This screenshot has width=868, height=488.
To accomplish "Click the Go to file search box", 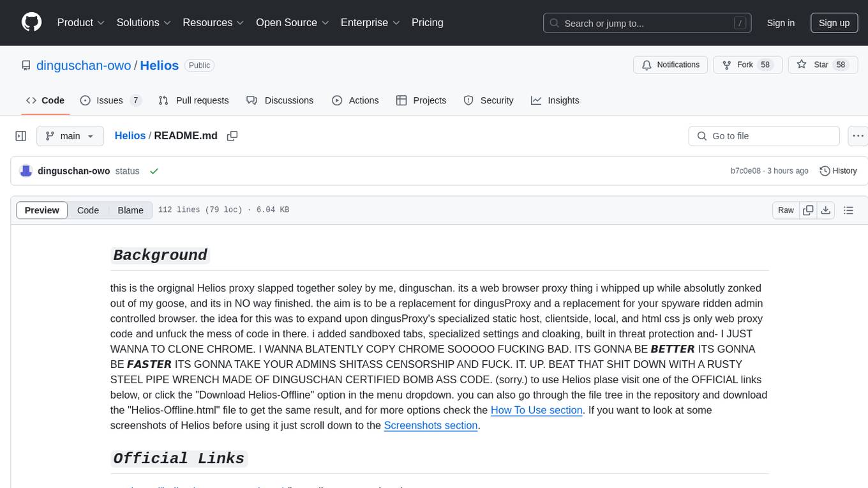I will pyautogui.click(x=764, y=136).
